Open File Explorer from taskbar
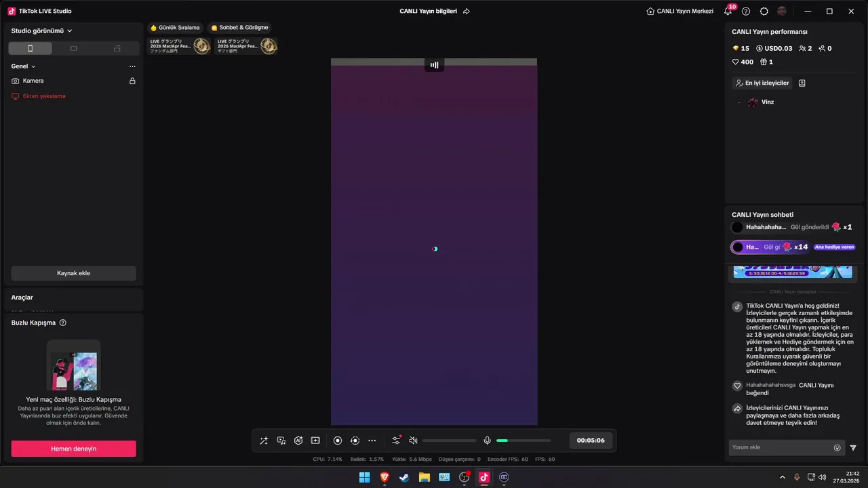This screenshot has width=868, height=488. (x=424, y=477)
